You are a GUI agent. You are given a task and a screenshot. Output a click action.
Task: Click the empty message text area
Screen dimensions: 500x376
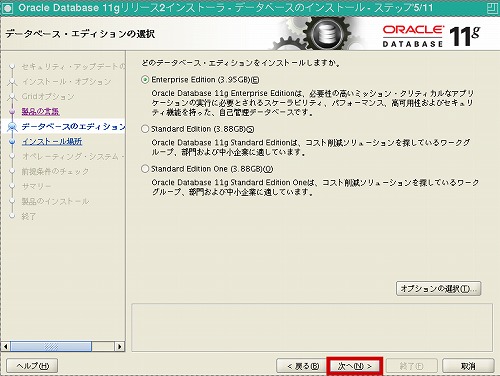(x=312, y=327)
